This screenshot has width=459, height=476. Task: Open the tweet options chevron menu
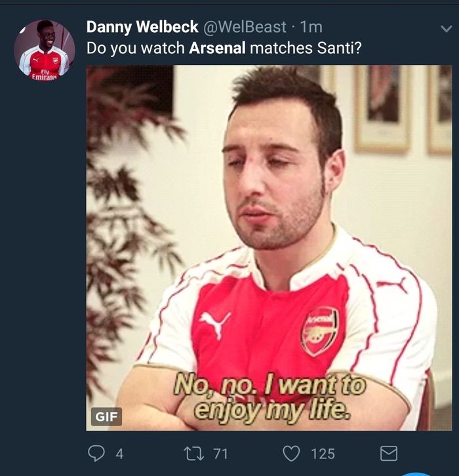[447, 29]
